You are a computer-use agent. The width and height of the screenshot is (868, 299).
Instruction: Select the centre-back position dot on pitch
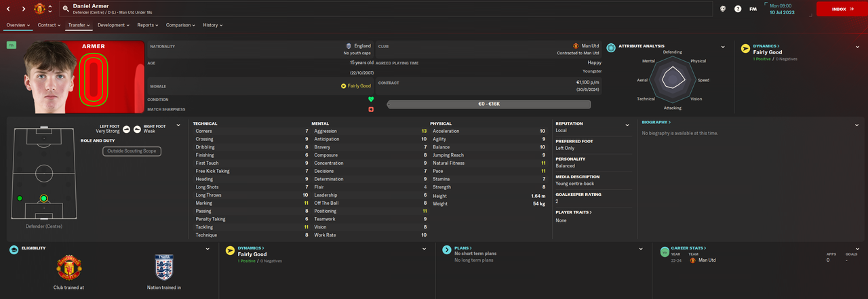point(44,199)
